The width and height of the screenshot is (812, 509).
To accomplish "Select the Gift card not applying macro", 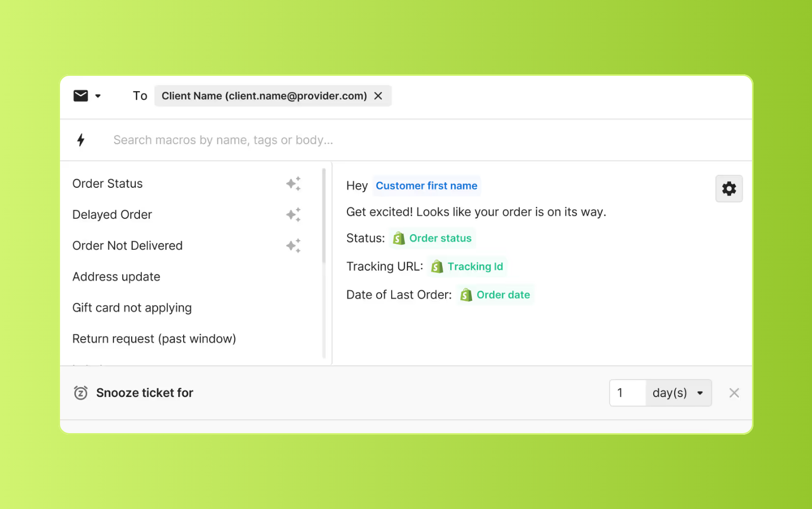I will (x=132, y=307).
